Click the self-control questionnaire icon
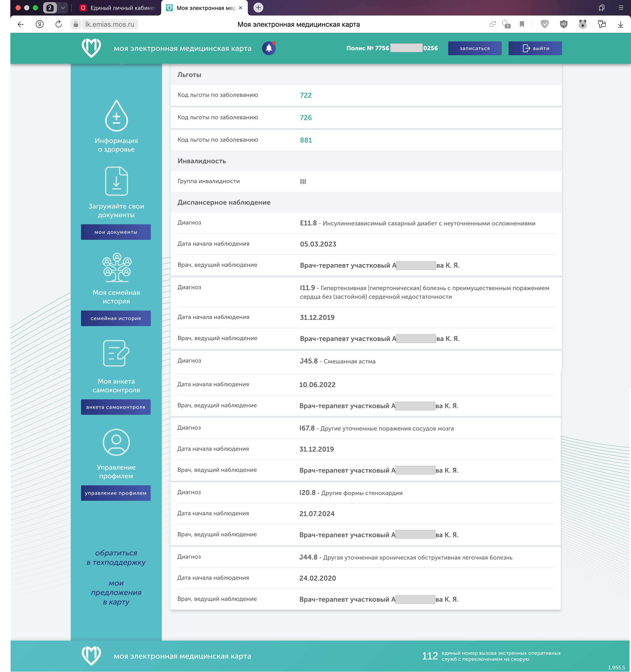Image resolution: width=631 pixels, height=672 pixels. 116,353
